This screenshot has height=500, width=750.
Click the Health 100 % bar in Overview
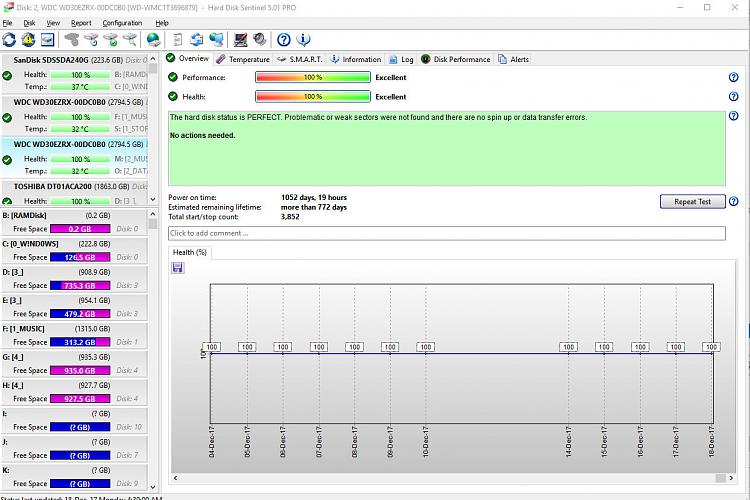(313, 96)
